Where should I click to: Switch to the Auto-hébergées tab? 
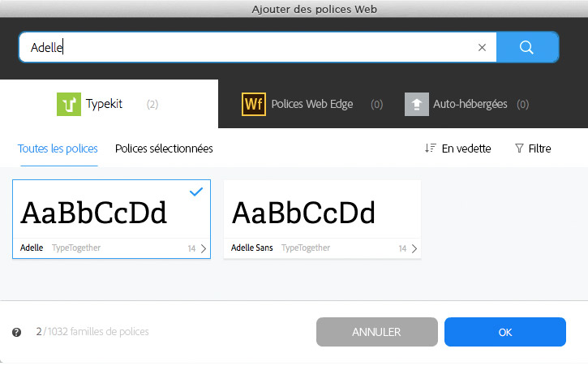pos(470,104)
